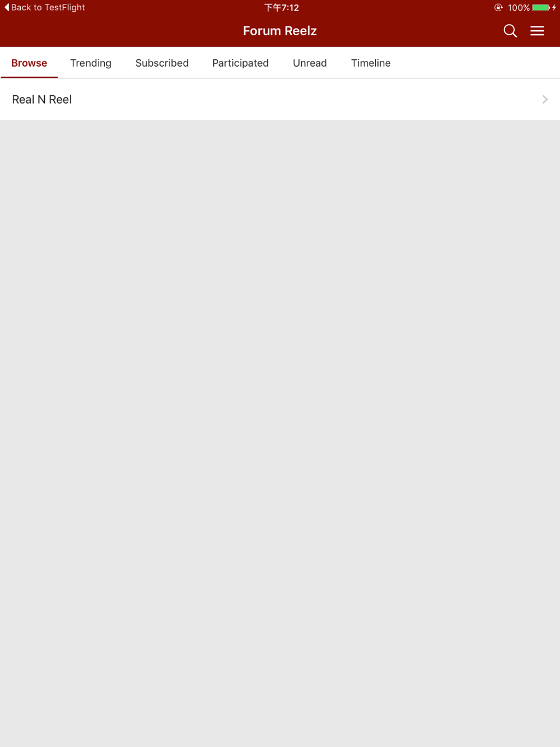Expand Real N Reel via chevron
This screenshot has height=747, width=560.
click(x=545, y=99)
